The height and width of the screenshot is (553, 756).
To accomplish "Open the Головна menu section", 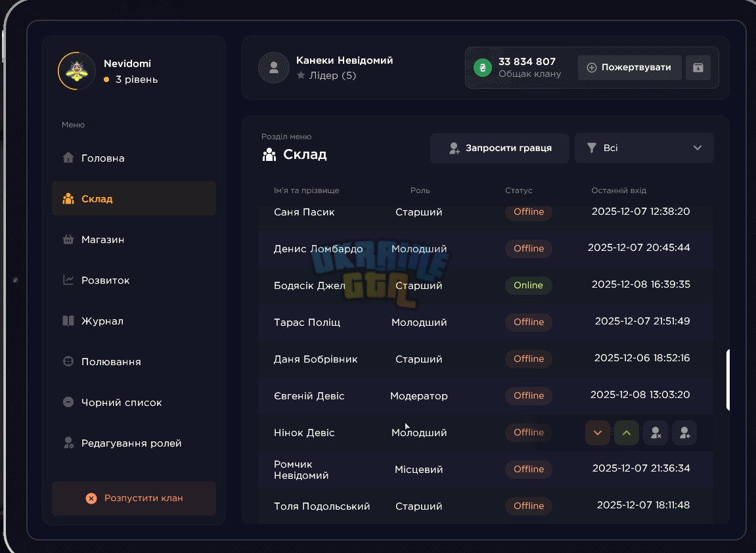I will [134, 158].
